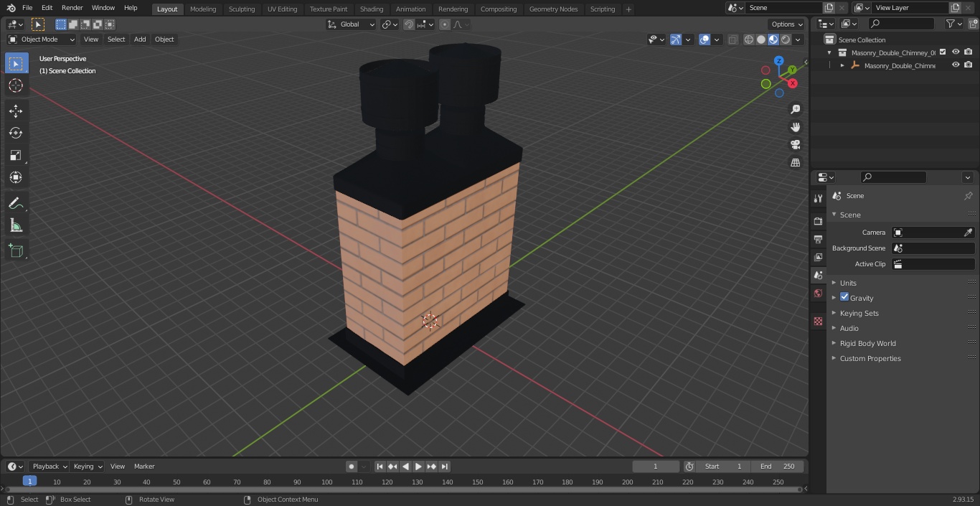Open the Object Mode dropdown

[x=42, y=39]
